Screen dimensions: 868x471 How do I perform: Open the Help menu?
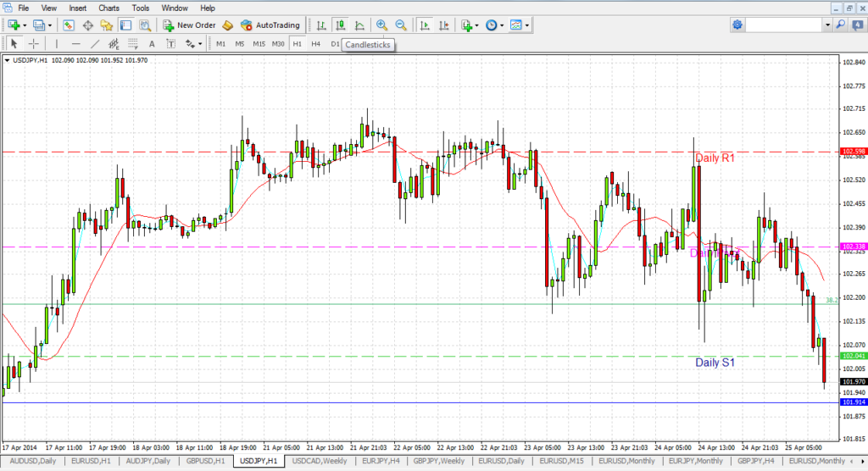pos(208,8)
